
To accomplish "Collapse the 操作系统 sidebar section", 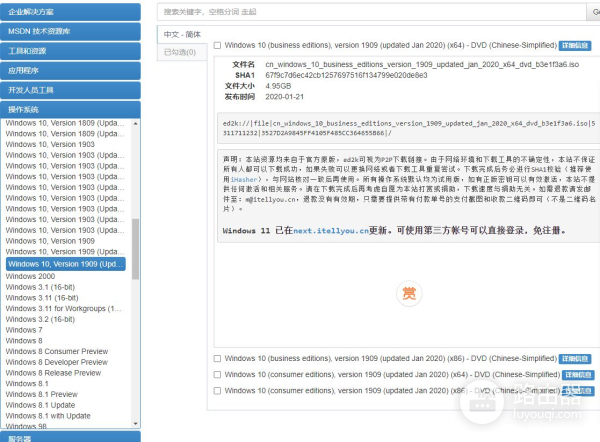I will [x=70, y=109].
